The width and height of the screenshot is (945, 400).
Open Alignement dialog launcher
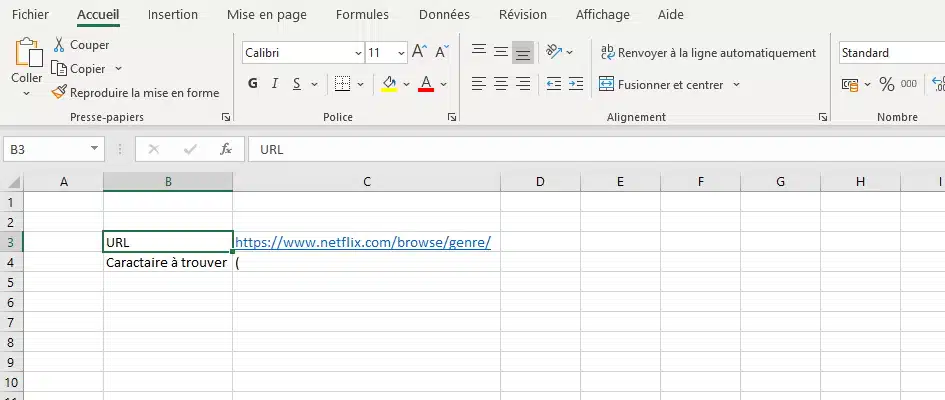[823, 117]
